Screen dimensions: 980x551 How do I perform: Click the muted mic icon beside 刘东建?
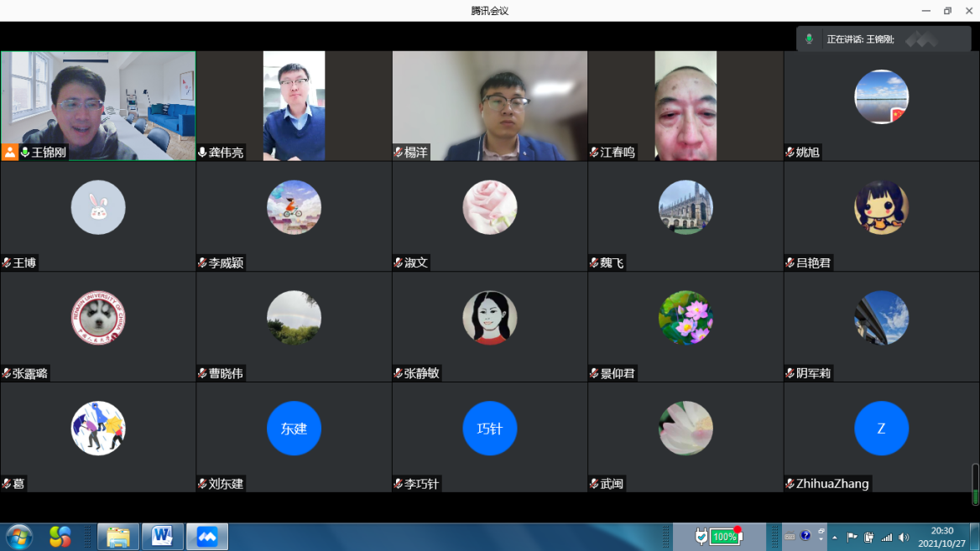pyautogui.click(x=202, y=484)
